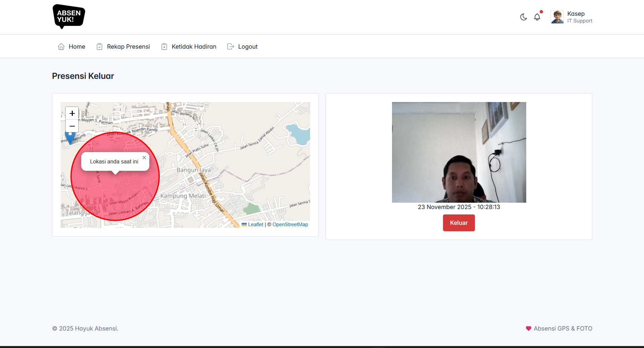The image size is (644, 348).
Task: Open the Leaflet attribution link
Action: point(256,225)
